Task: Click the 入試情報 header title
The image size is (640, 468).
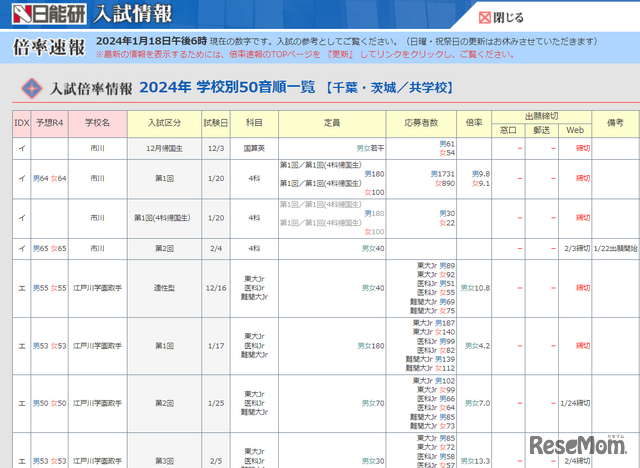Action: [132, 15]
